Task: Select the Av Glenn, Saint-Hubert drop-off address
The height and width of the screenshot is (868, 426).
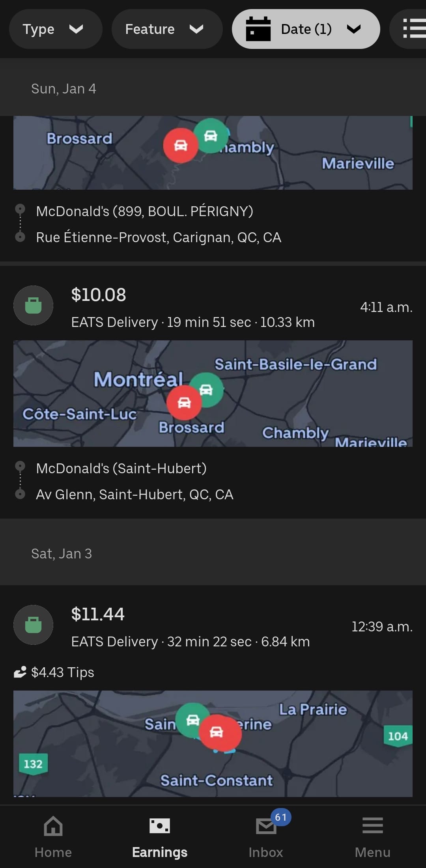Action: 135,495
